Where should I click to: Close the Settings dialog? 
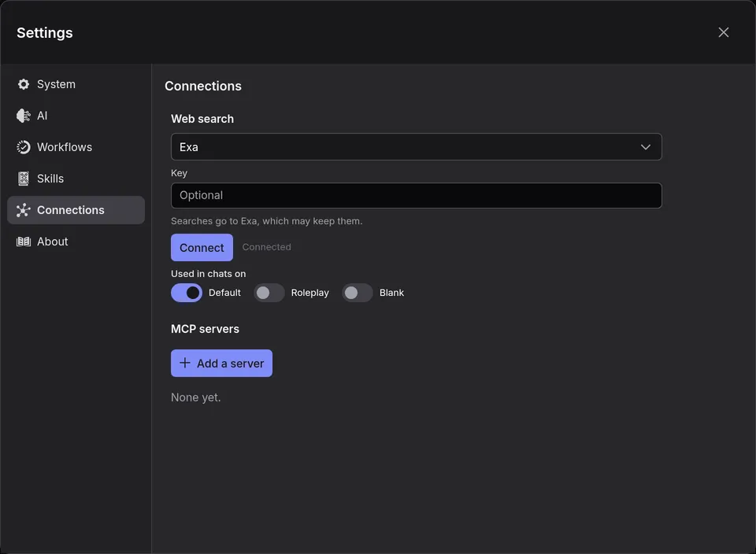(723, 32)
